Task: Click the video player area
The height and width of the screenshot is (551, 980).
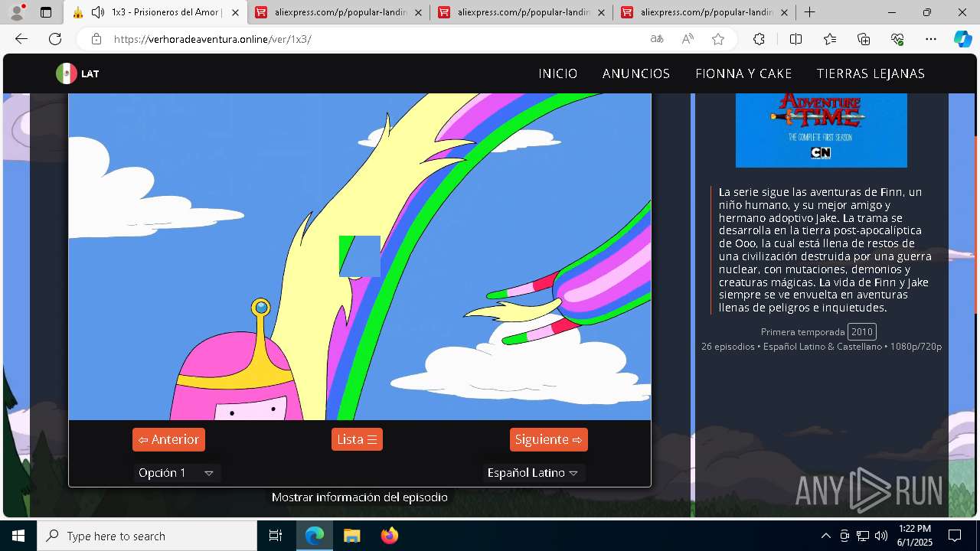Action: (360, 256)
